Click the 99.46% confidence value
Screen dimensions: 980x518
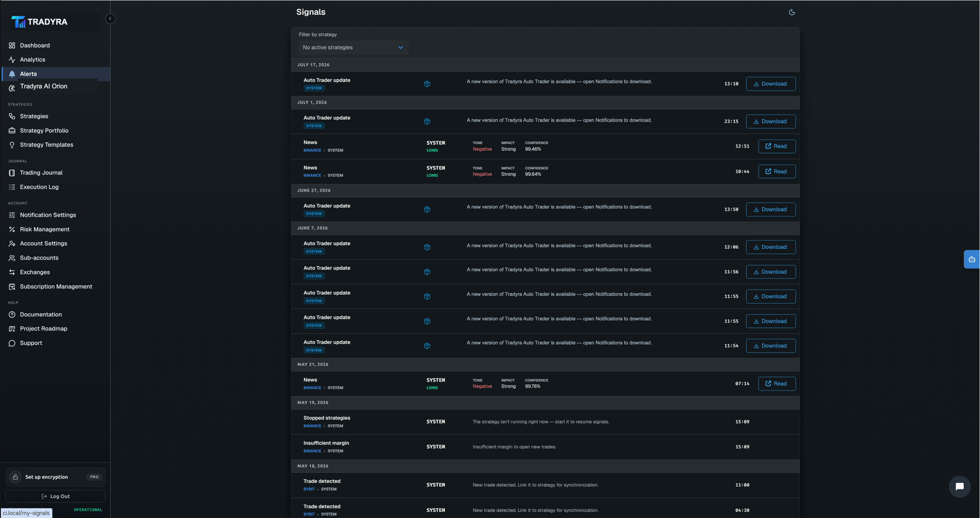pyautogui.click(x=533, y=149)
